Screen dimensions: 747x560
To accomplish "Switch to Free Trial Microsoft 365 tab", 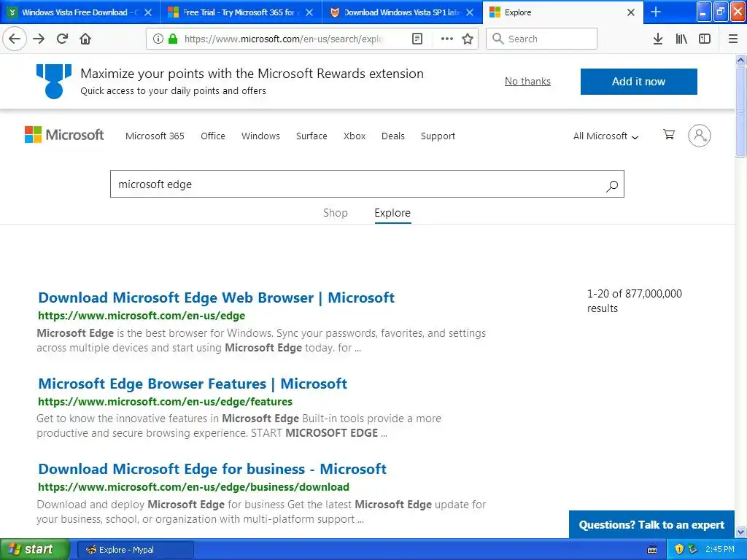I will tap(241, 12).
